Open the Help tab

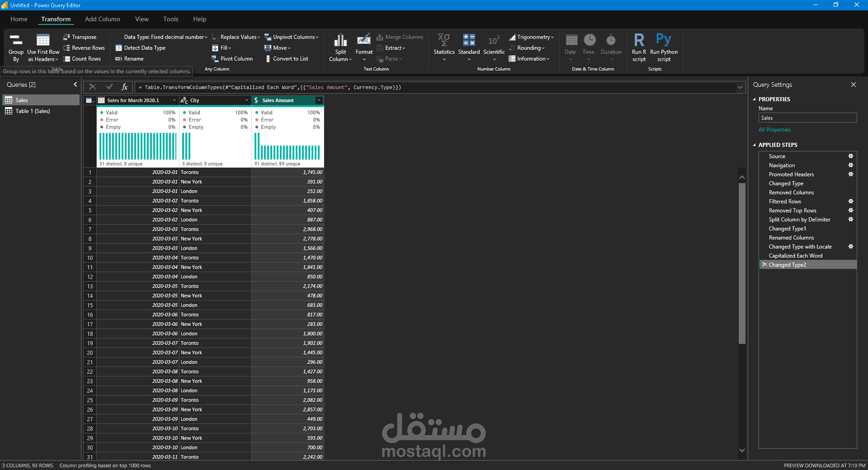[199, 19]
